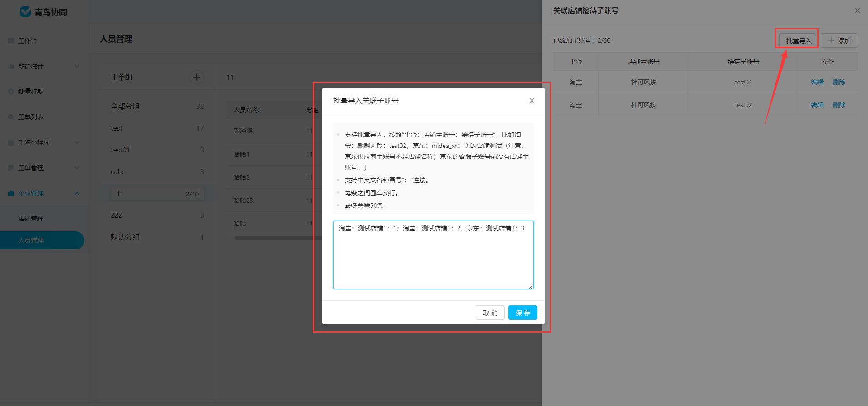Click the 已添加子账号: 2/50 label

coord(582,40)
